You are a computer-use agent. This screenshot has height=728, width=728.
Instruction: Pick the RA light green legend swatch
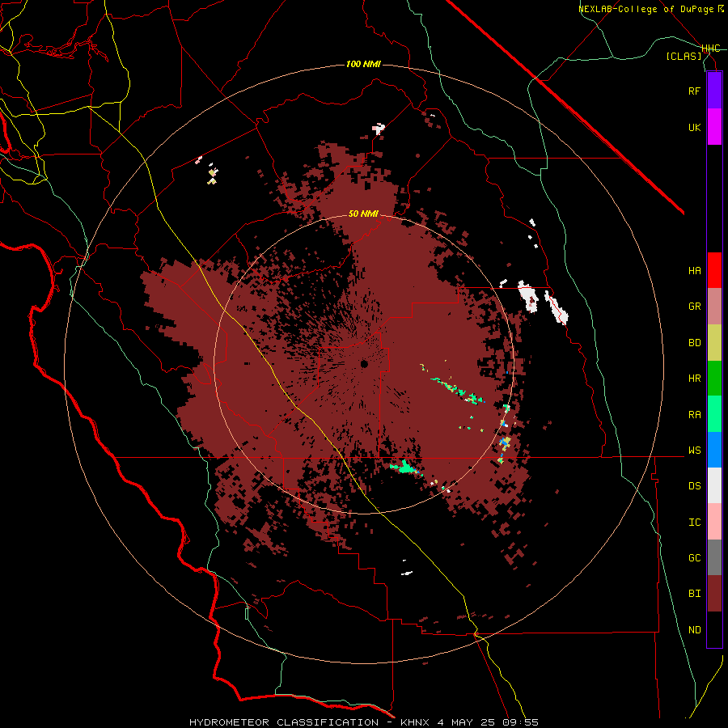point(714,414)
